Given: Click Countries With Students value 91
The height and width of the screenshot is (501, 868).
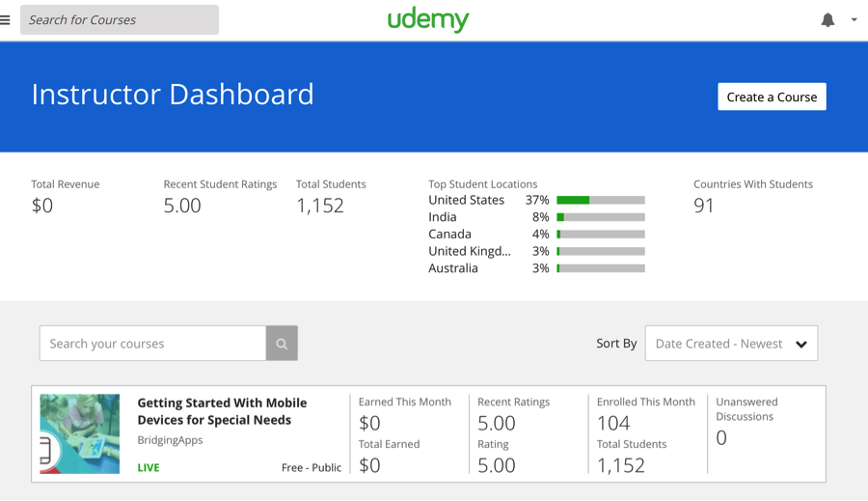Looking at the screenshot, I should 704,206.
